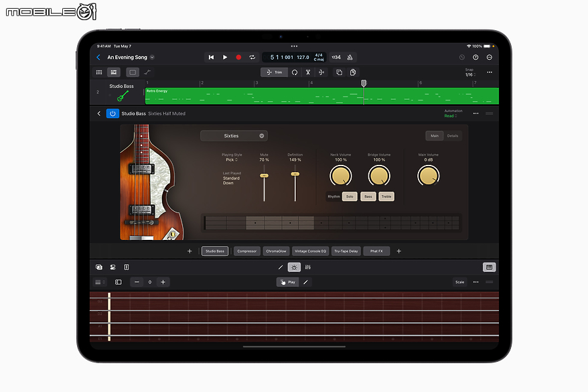Tap the Neck Volume knob
588x392 pixels.
pyautogui.click(x=340, y=176)
